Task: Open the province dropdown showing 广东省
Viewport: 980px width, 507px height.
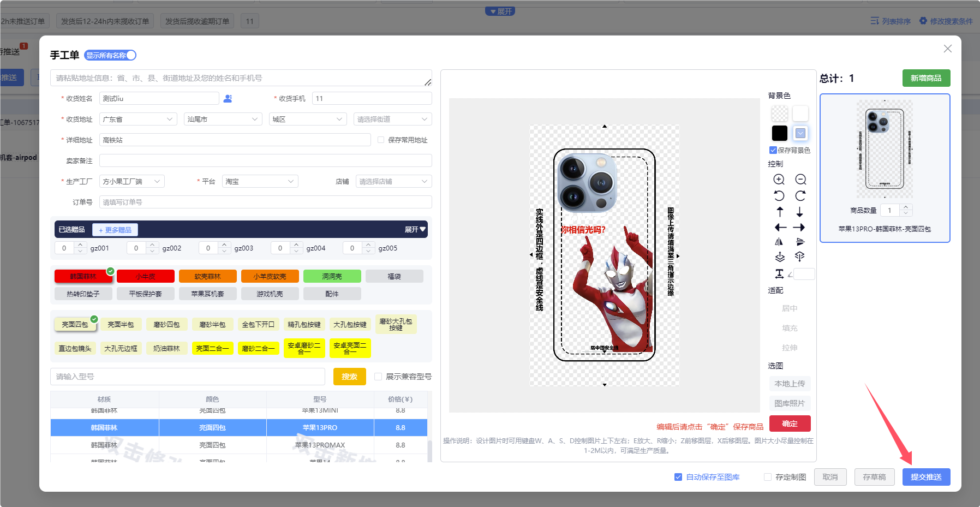Action: coord(139,119)
